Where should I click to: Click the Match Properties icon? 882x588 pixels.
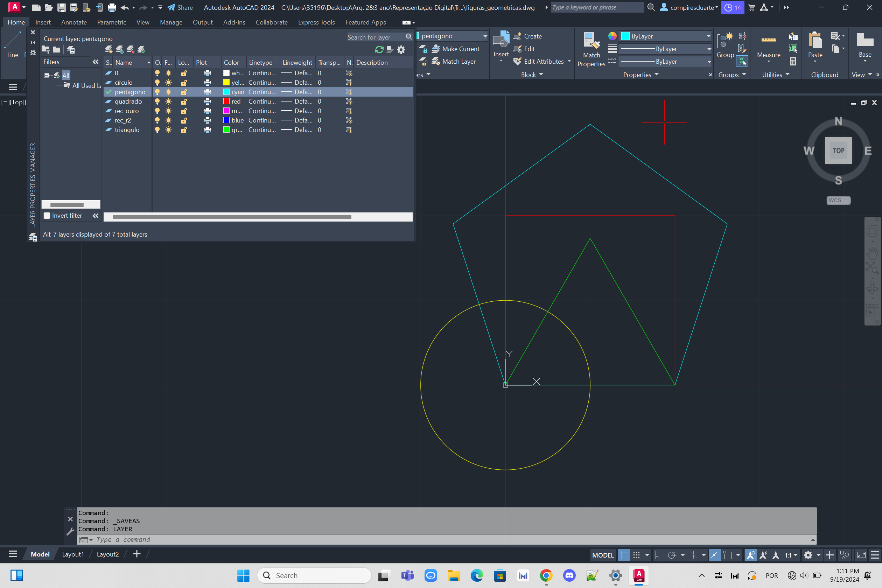591,41
